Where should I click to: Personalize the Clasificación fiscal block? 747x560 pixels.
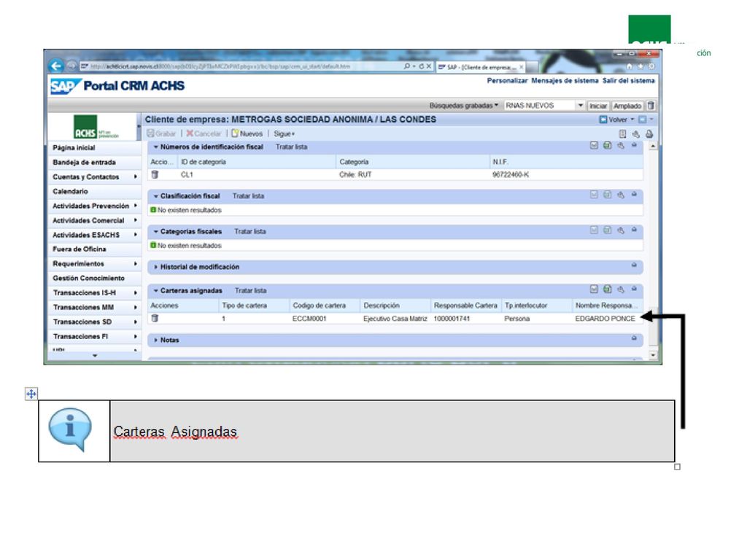pos(620,195)
